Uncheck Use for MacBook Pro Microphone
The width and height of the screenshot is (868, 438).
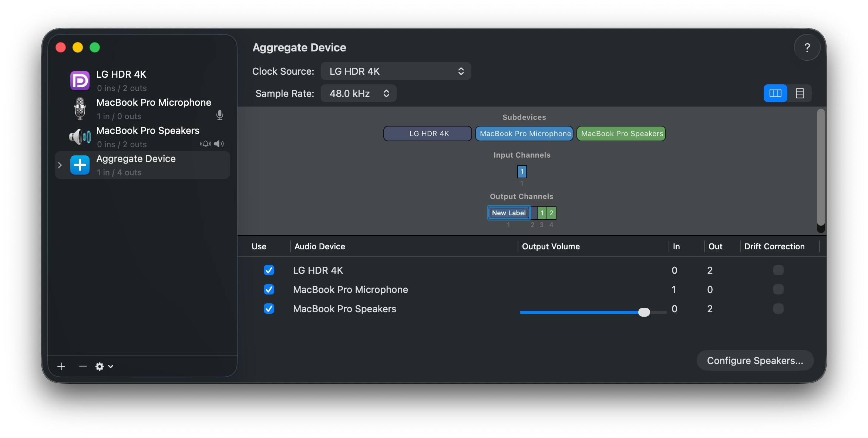pos(269,289)
